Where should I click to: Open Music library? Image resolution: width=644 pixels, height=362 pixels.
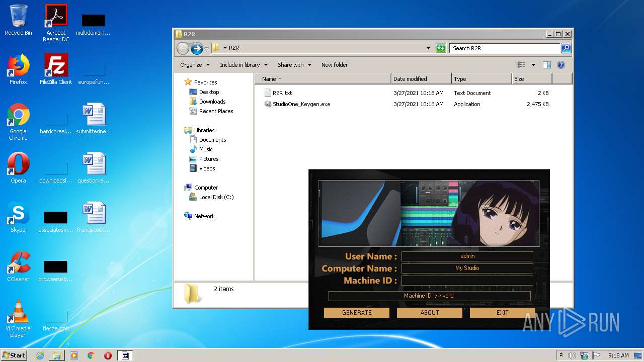point(201,149)
